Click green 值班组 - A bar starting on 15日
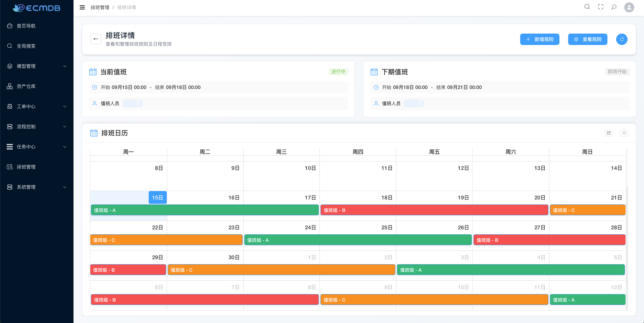This screenshot has width=644, height=323. tap(205, 210)
